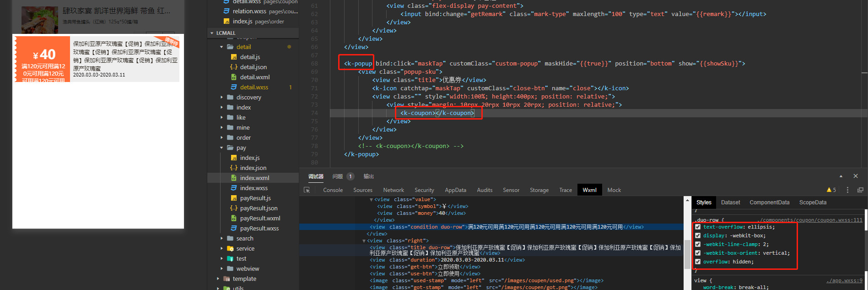Open the devtools more options menu

847,190
